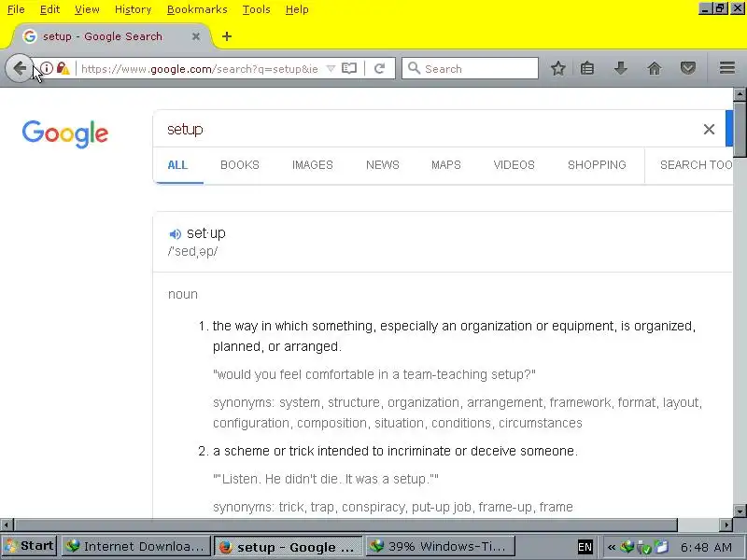Viewport: 747px width, 560px height.
Task: Click the pronunciation text /ˈsedˌəp/
Action: point(192,251)
